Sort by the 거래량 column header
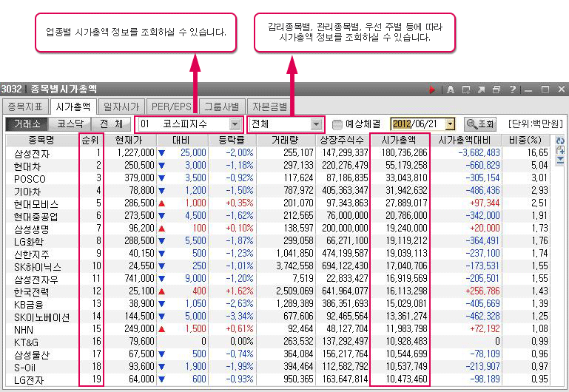Viewport: 569px width, 392px height. [x=286, y=140]
